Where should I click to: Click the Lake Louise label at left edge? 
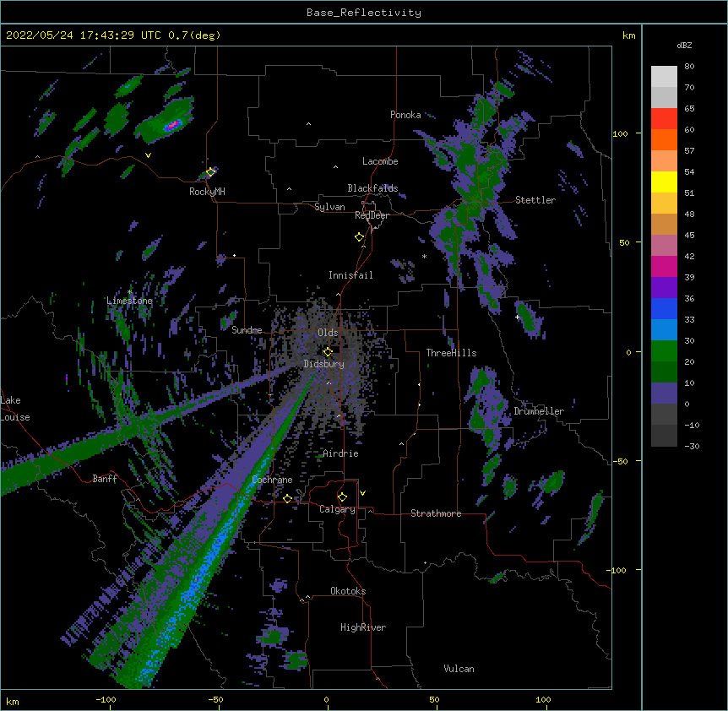(x=14, y=409)
